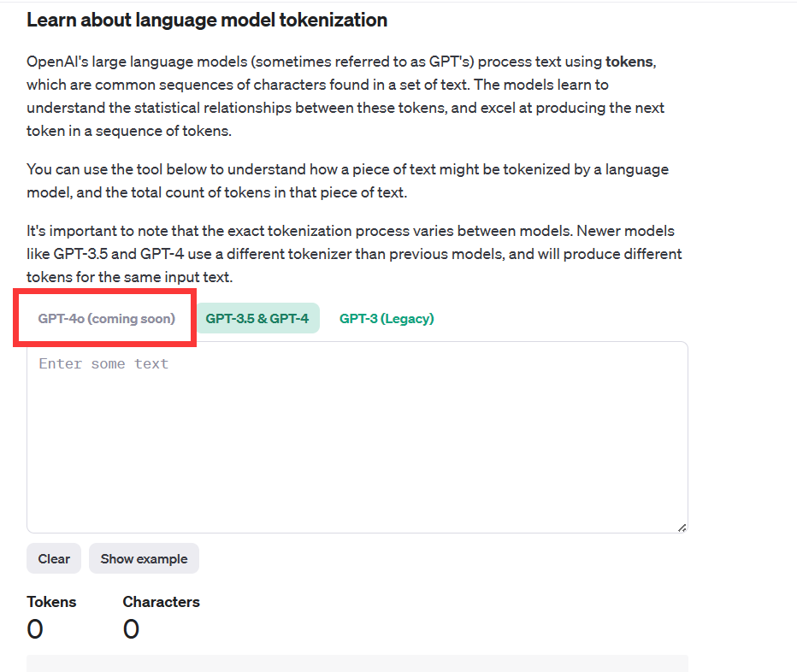Click the 'Learn about language model tokenization' heading

pos(207,20)
